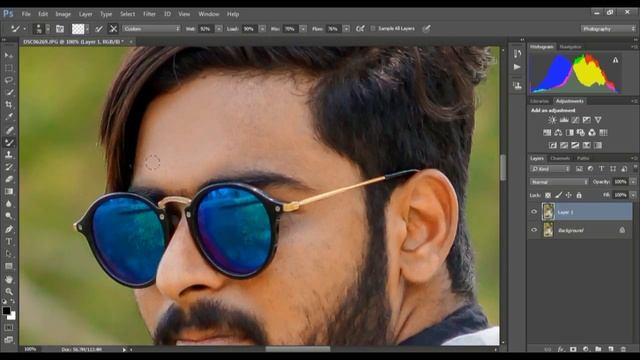The width and height of the screenshot is (640, 360).
Task: Open the layer Opacity slider arrow
Action: [x=633, y=182]
